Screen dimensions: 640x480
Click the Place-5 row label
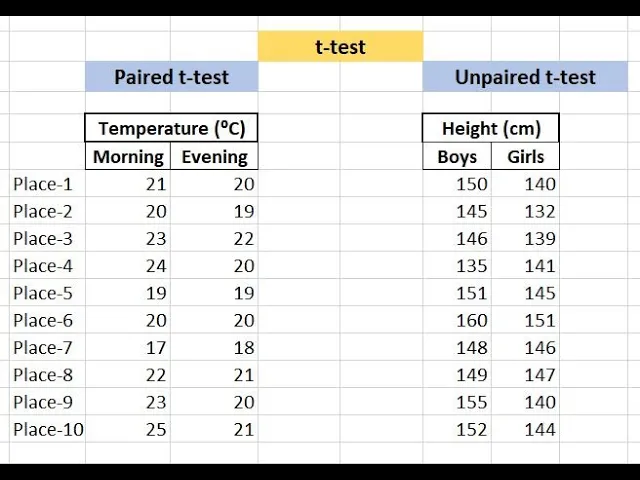43,293
